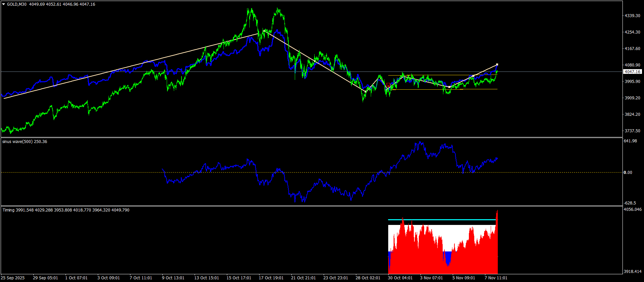
Task: Click price level 3909.20 on axis
Action: tap(632, 98)
